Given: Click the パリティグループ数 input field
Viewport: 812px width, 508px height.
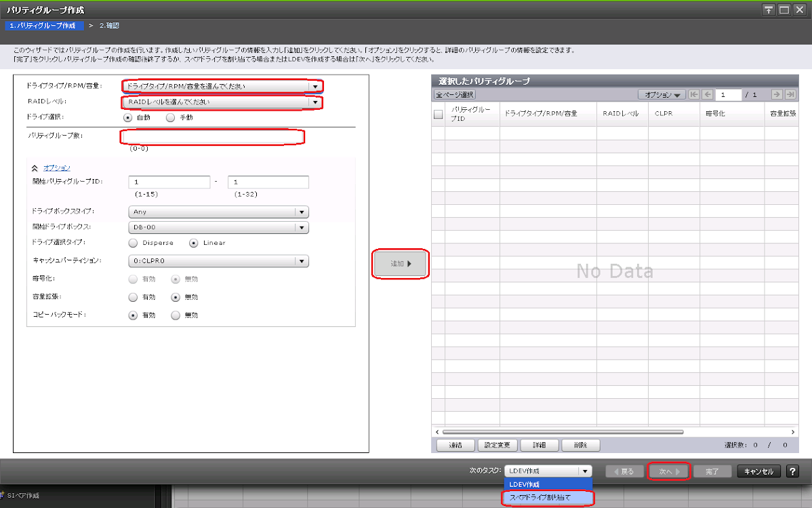Looking at the screenshot, I should (213, 137).
